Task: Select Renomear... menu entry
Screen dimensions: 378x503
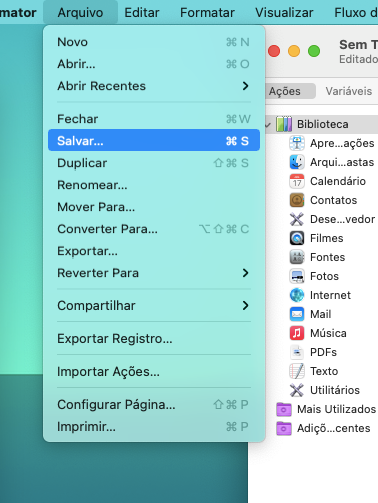Action: (x=154, y=185)
